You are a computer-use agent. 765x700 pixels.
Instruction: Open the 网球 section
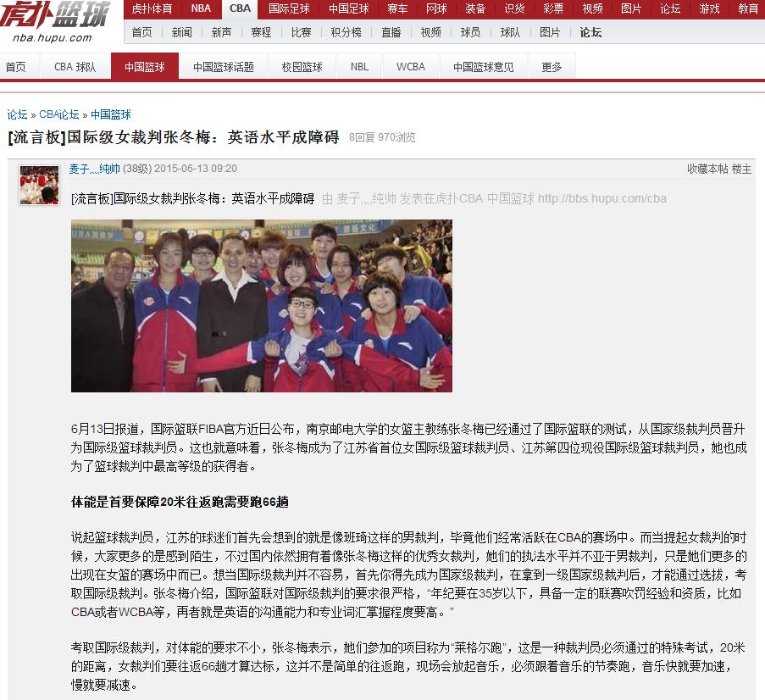coord(436,8)
